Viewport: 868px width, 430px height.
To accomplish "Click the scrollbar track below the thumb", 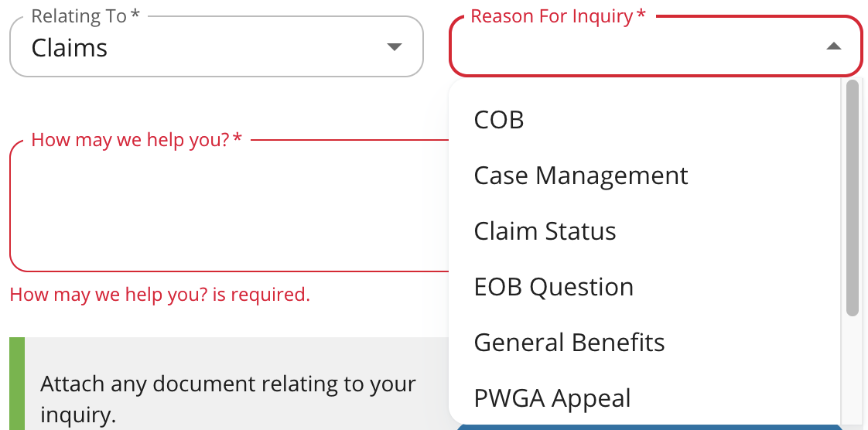I will coord(853,363).
